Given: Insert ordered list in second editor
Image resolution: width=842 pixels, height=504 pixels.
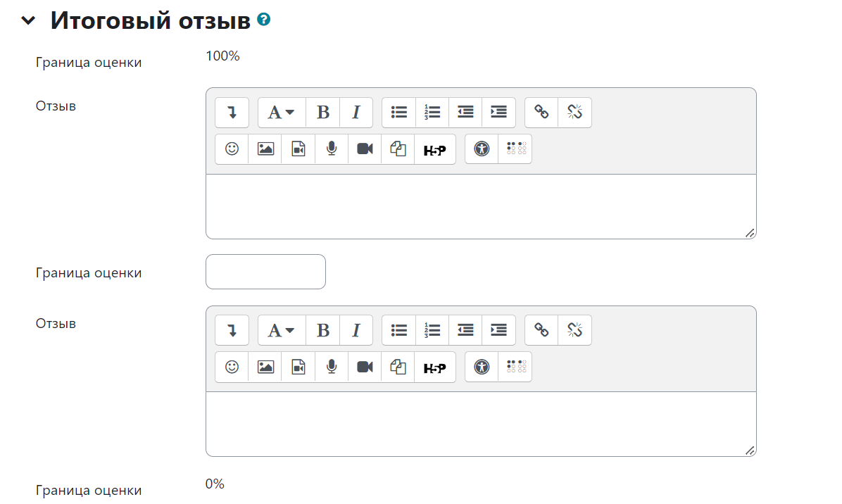Looking at the screenshot, I should pos(432,330).
